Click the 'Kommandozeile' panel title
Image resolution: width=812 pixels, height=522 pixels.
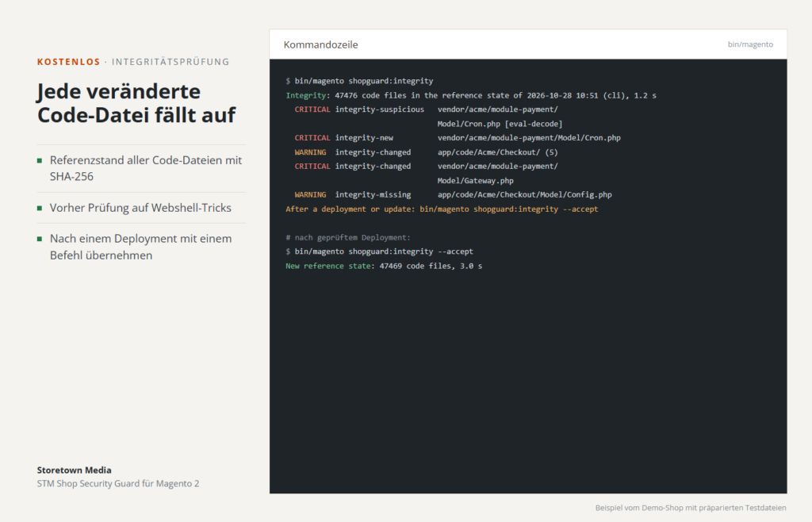tap(320, 44)
